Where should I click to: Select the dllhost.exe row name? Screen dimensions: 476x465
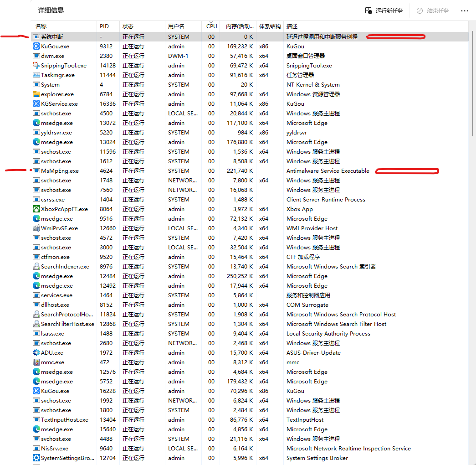(55, 305)
